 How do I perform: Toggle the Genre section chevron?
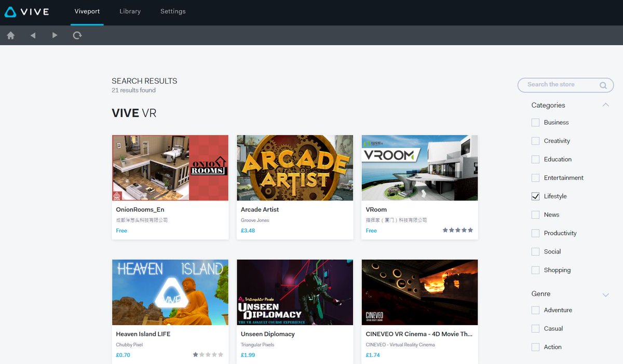605,295
